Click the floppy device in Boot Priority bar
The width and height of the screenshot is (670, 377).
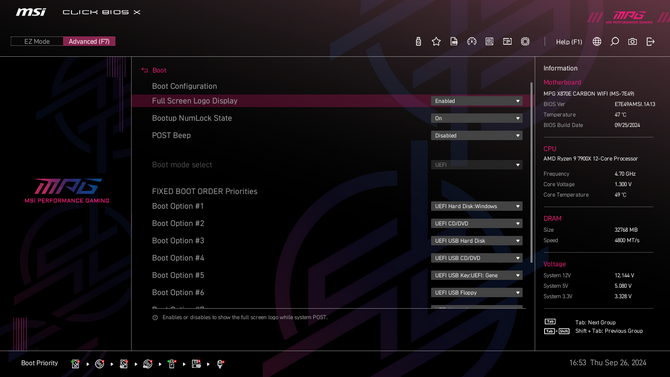click(x=196, y=364)
